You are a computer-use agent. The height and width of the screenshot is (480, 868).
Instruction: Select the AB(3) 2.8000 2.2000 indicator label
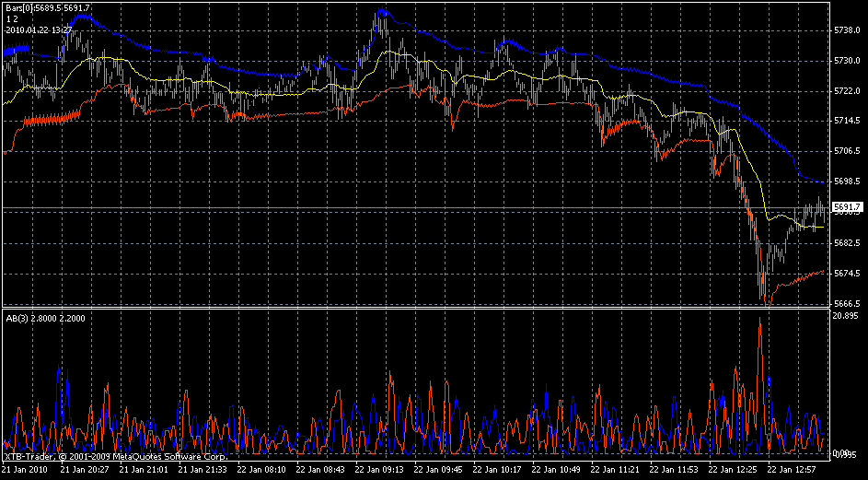(x=45, y=319)
